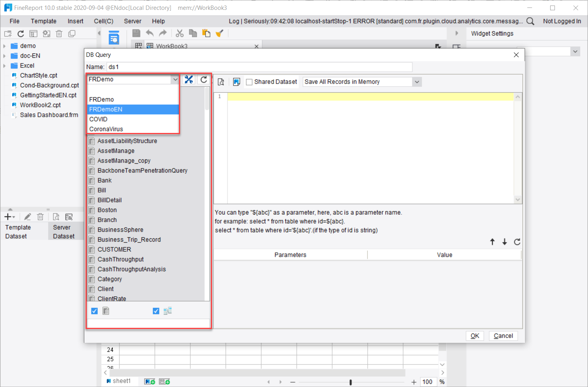The width and height of the screenshot is (588, 387).
Task: Click the new folder icon in file panel
Action: 8,34
